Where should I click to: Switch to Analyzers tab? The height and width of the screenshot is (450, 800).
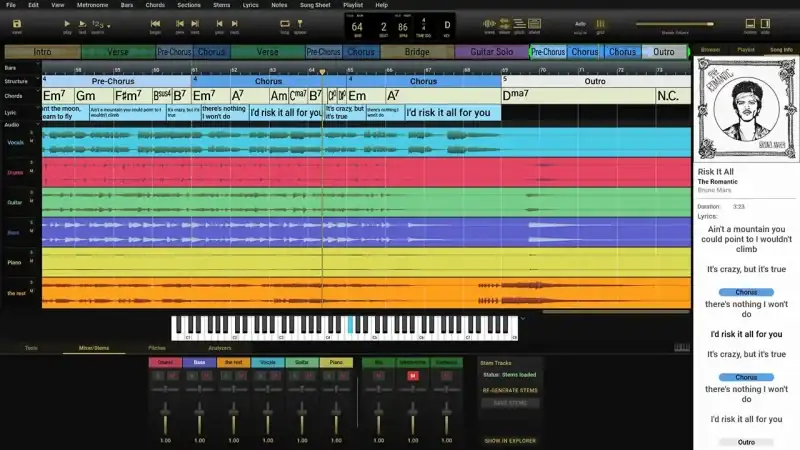pyautogui.click(x=220, y=348)
